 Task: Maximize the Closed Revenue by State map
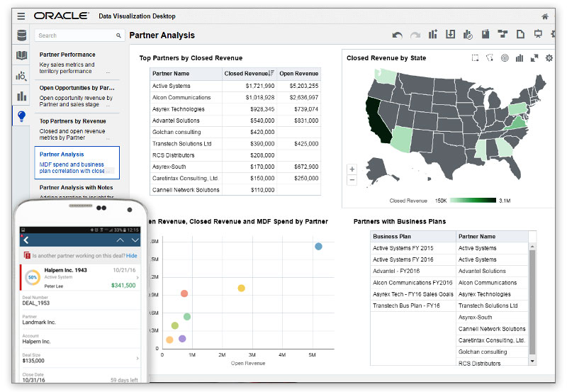(x=534, y=58)
